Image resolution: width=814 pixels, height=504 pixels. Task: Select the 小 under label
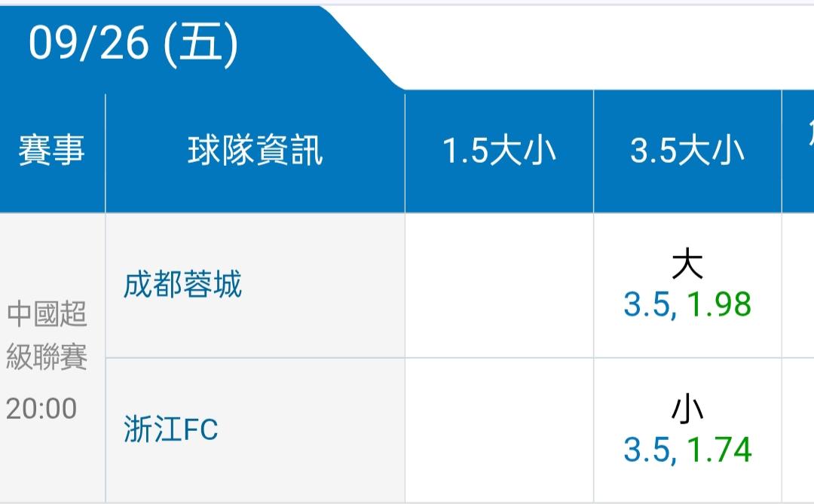pyautogui.click(x=687, y=411)
